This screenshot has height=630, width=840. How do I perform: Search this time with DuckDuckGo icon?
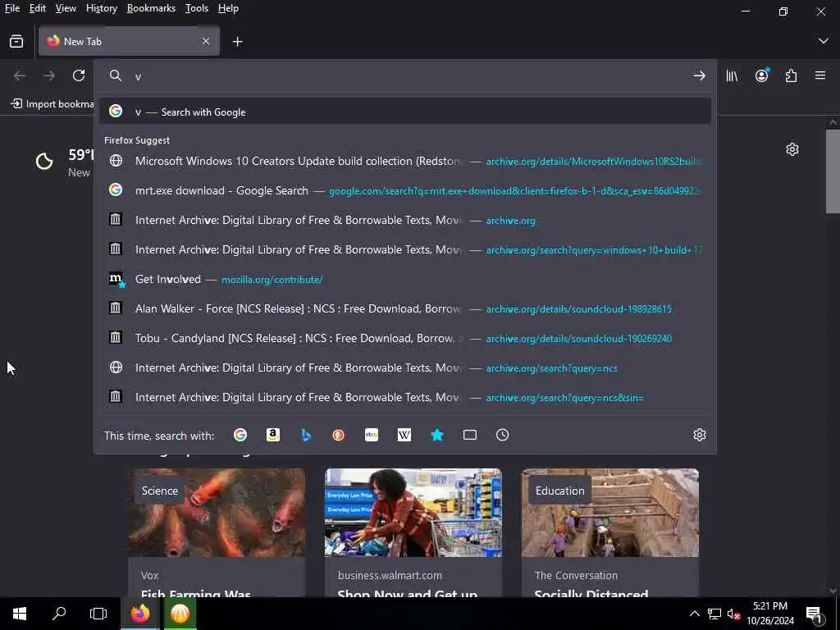click(x=339, y=435)
